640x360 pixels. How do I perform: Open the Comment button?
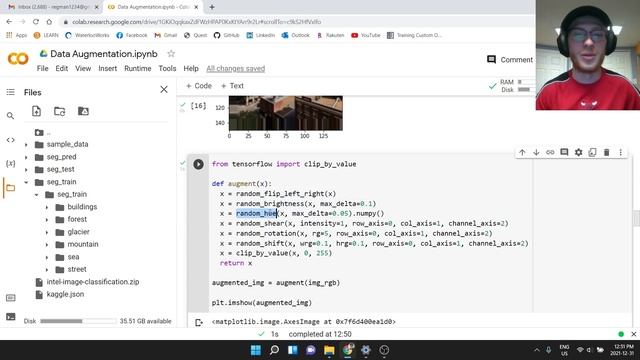click(510, 60)
